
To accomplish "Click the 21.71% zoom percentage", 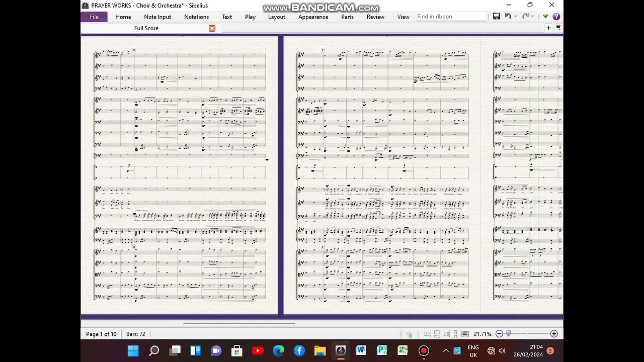I will click(482, 334).
